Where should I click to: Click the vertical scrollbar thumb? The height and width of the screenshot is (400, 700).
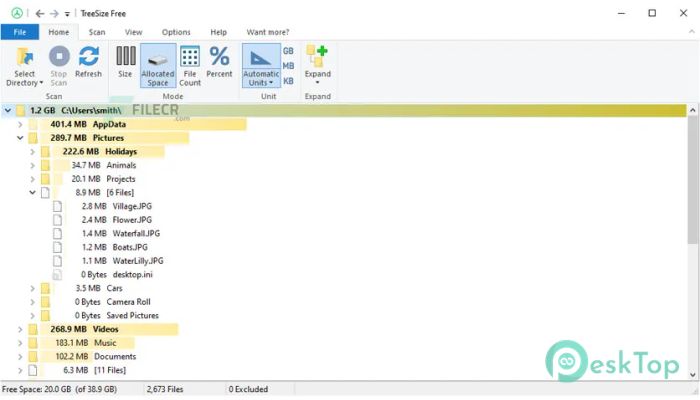tap(692, 180)
